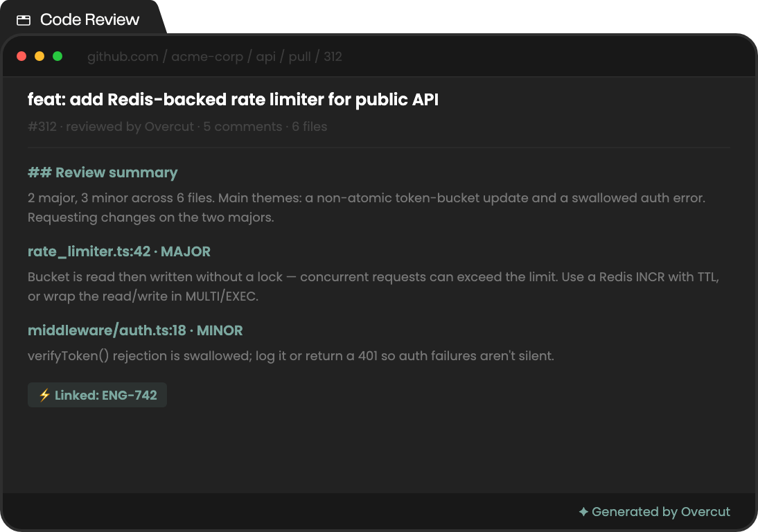
Task: Click the '#312 · reviewed by Overcut' metadata line
Action: point(177,127)
